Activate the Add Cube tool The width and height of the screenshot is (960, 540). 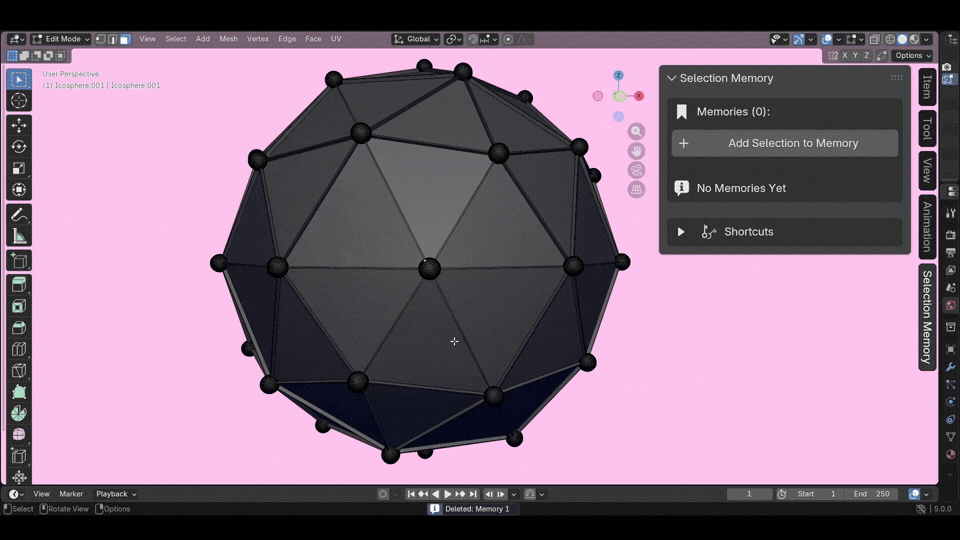pyautogui.click(x=19, y=261)
